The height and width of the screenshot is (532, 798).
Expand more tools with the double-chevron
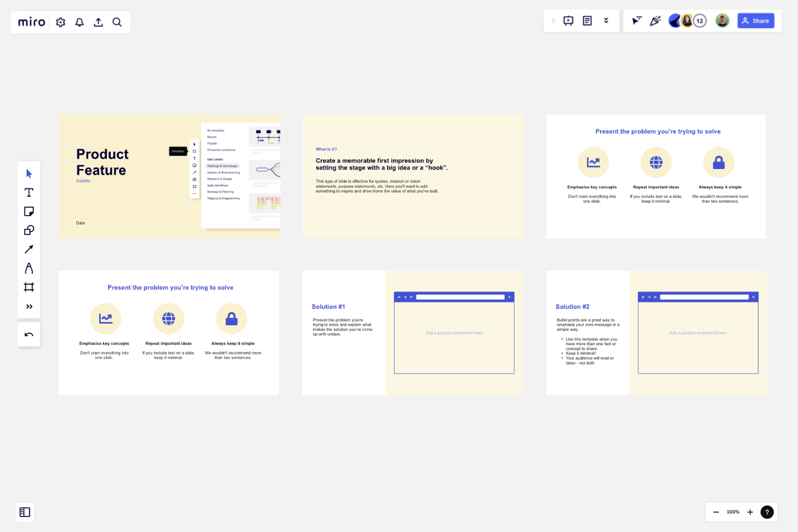tap(29, 306)
